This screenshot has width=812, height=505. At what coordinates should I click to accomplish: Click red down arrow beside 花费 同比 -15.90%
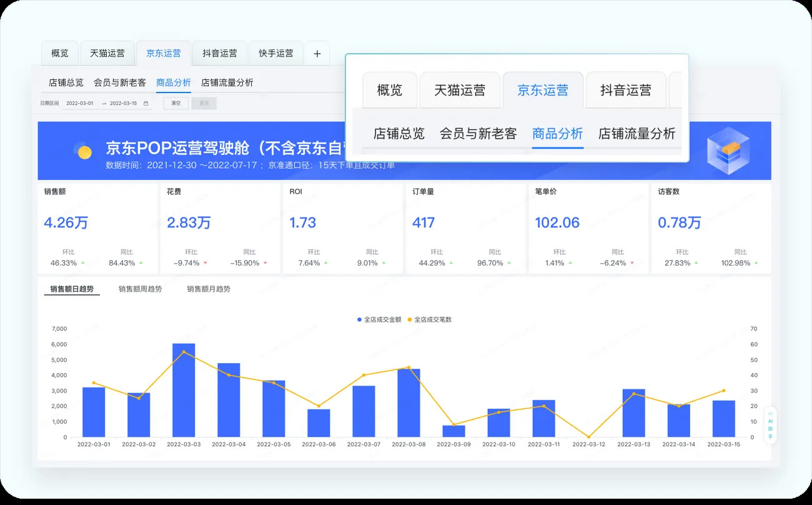[x=265, y=263]
